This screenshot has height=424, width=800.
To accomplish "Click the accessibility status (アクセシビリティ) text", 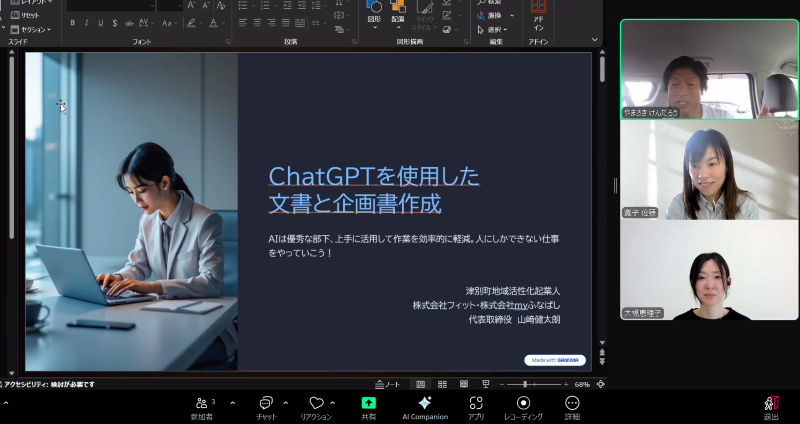I will [49, 384].
